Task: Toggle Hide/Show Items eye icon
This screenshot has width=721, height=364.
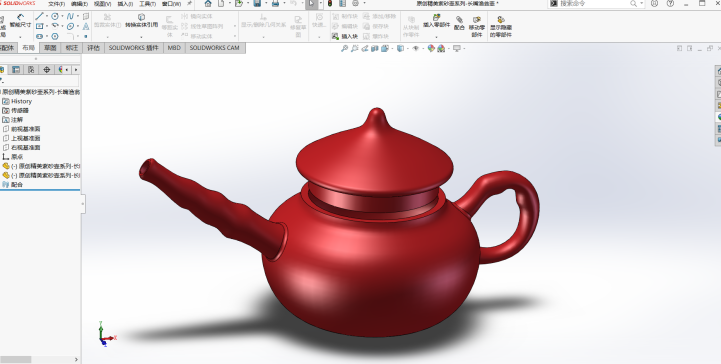Action: [416, 48]
